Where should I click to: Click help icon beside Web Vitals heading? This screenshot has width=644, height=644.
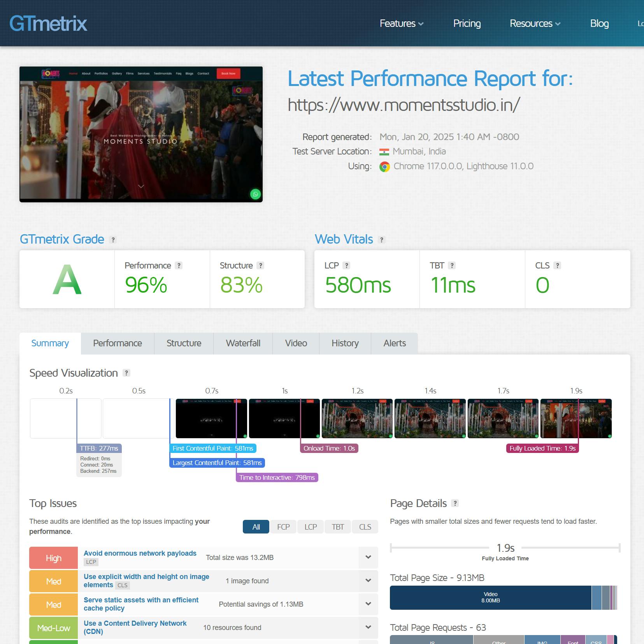tap(382, 240)
